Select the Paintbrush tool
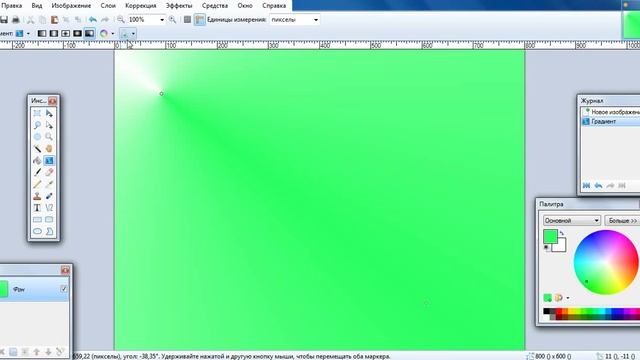 tap(37, 172)
